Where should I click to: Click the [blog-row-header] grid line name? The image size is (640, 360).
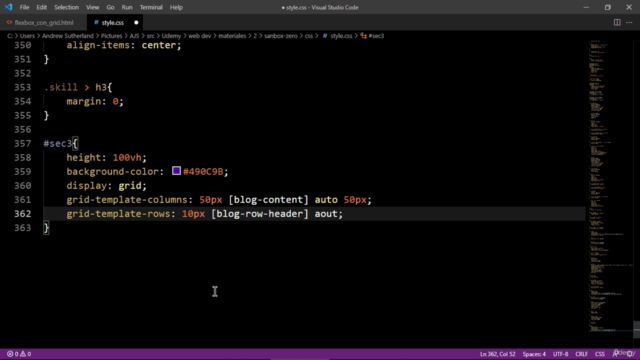coord(260,214)
